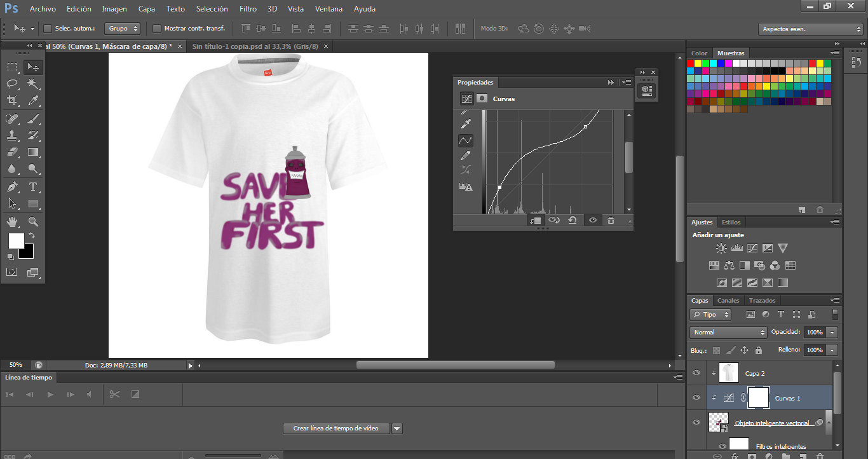Select the Zoom tool in toolbox

[33, 222]
